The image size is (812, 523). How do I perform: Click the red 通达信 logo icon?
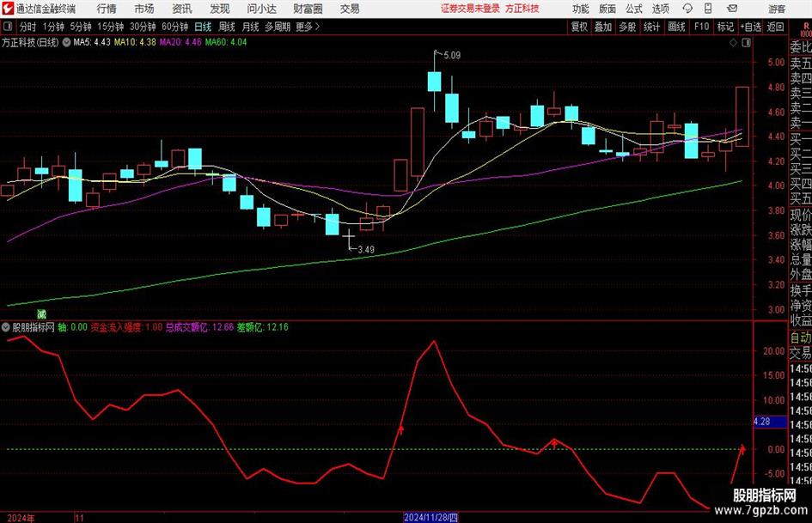click(x=8, y=9)
